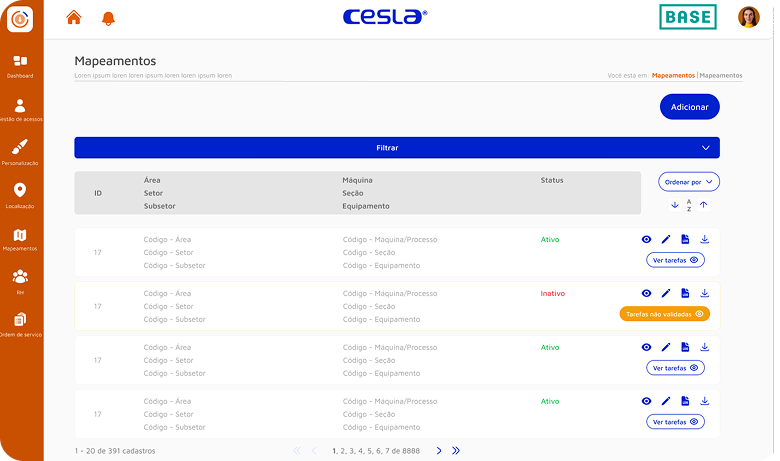Image resolution: width=780 pixels, height=461 pixels.
Task: Open document icon in the Inativo row
Action: (x=685, y=293)
